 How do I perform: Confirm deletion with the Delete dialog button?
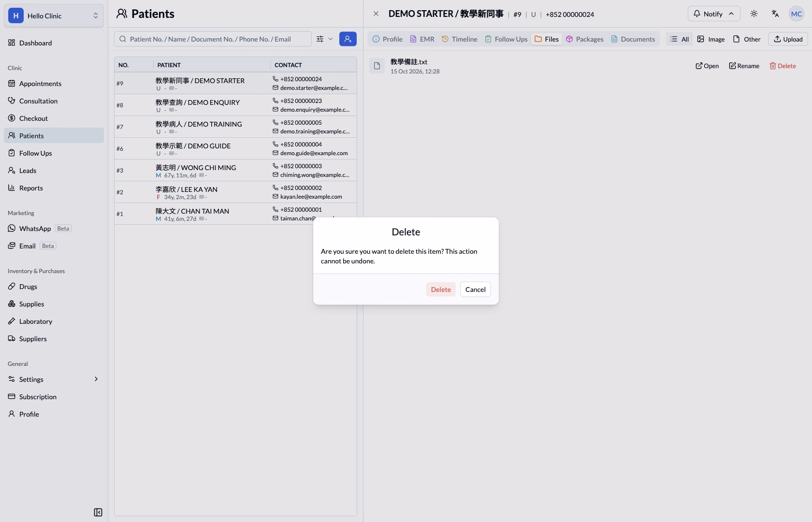pos(440,289)
